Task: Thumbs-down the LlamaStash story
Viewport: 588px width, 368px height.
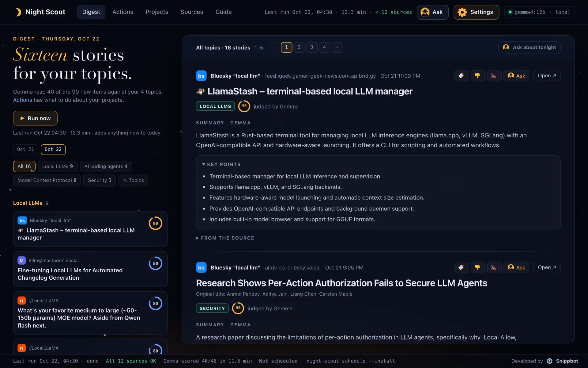Action: tap(478, 76)
